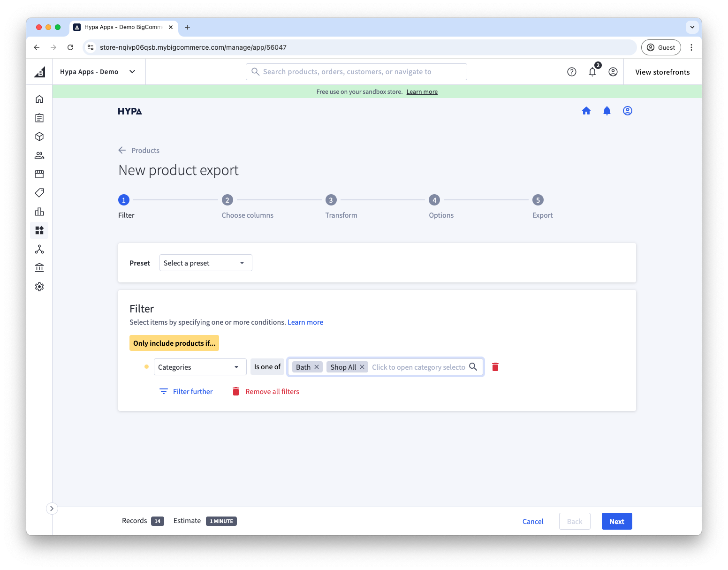Image resolution: width=728 pixels, height=570 pixels.
Task: Remove the Bath category chip
Action: (x=317, y=367)
